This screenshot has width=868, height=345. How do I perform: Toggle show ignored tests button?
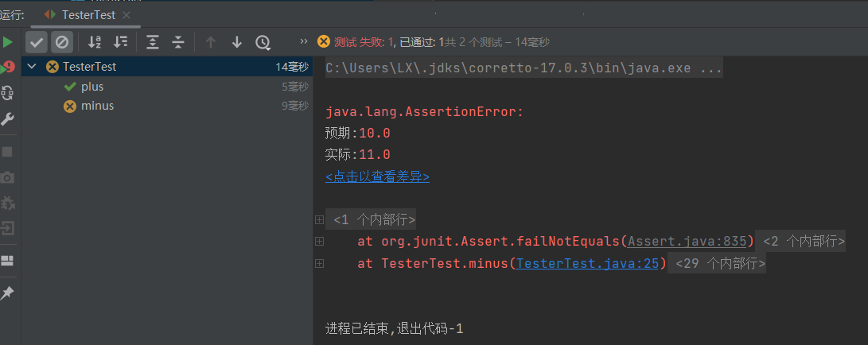tap(61, 42)
